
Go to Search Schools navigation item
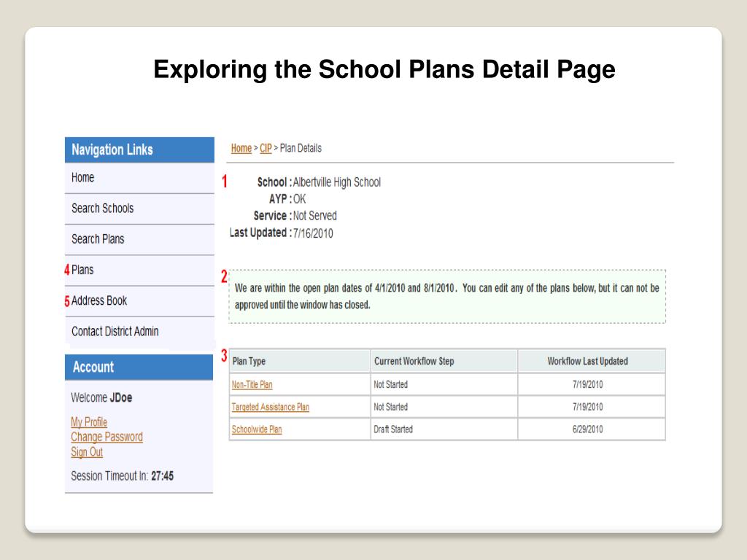point(139,209)
